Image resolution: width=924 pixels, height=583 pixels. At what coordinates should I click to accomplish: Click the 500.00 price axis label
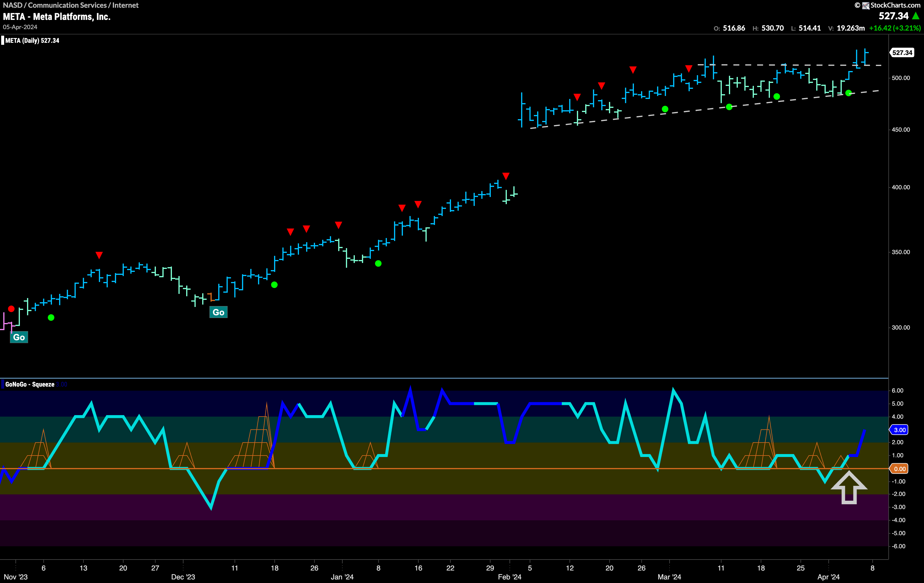click(901, 78)
